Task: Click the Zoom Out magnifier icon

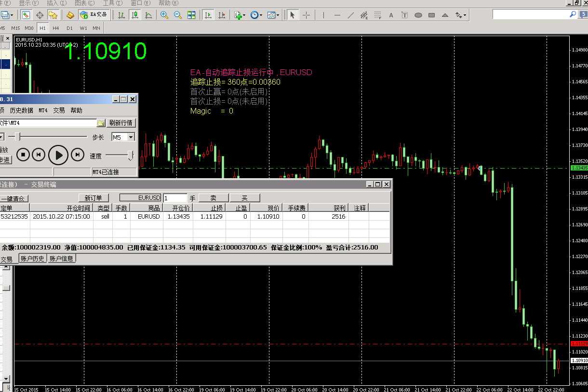Action: (178, 15)
